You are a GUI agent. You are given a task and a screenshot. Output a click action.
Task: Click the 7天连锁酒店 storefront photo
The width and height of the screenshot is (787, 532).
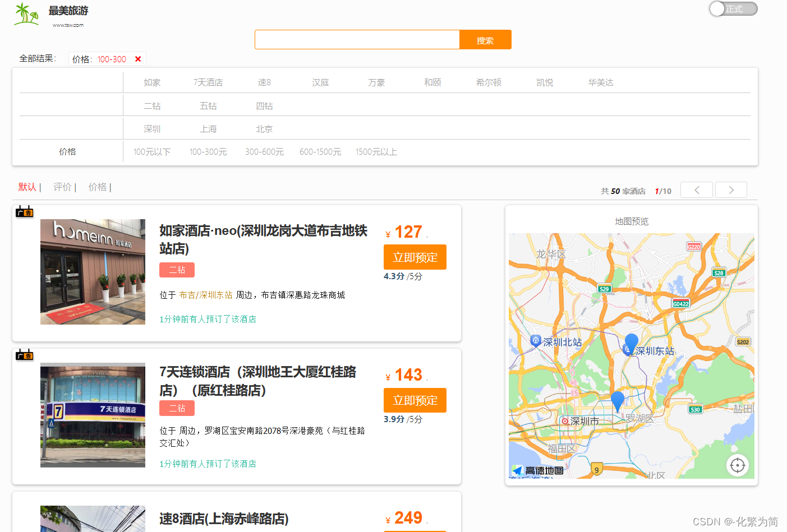(x=93, y=415)
